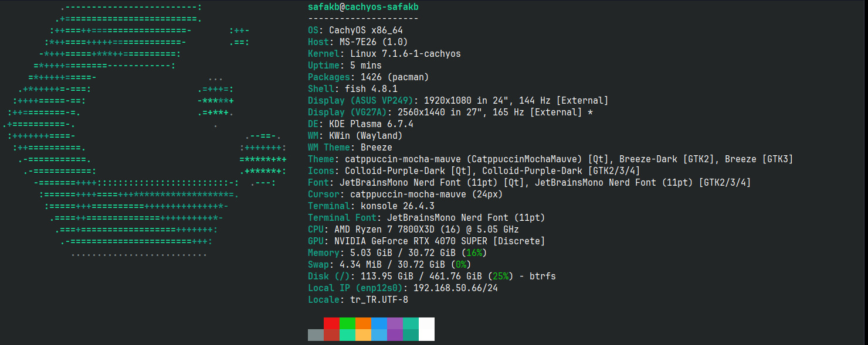Click the Locale line tr_TR.UTF-8
868x345 pixels.
[358, 300]
